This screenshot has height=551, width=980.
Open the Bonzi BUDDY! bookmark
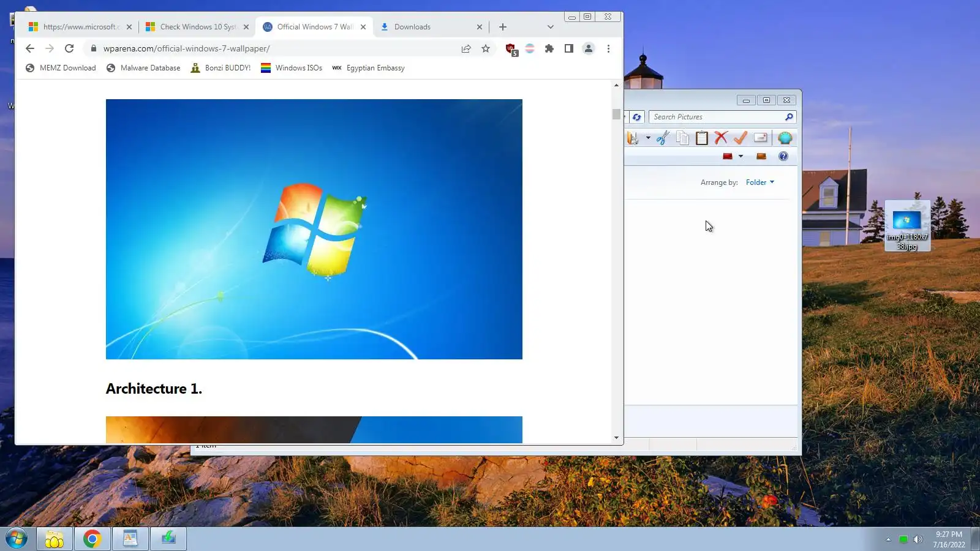click(221, 68)
